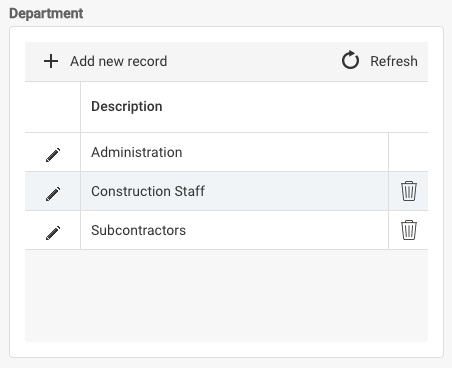The height and width of the screenshot is (368, 452).
Task: Edit the Construction Staff row pencil icon
Action: [53, 194]
